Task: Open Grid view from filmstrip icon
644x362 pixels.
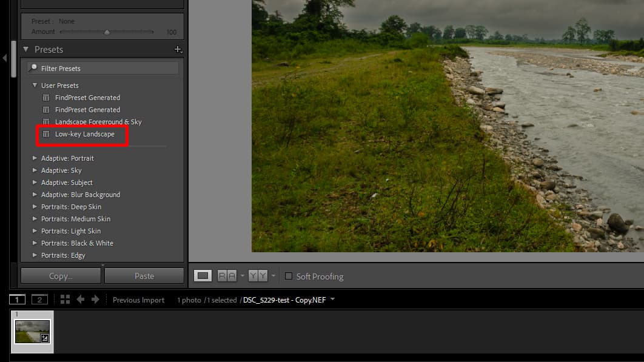Action: tap(65, 300)
